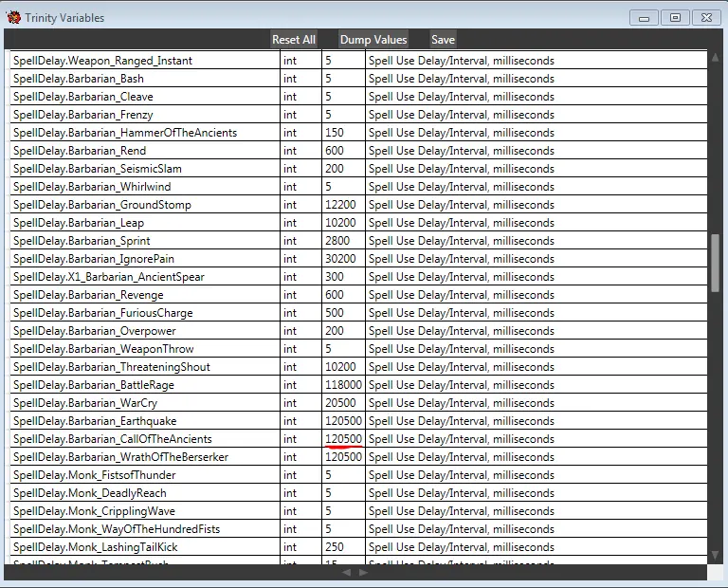Image resolution: width=728 pixels, height=588 pixels.
Task: Click the horizontal scroll left arrow
Action: pyautogui.click(x=346, y=572)
